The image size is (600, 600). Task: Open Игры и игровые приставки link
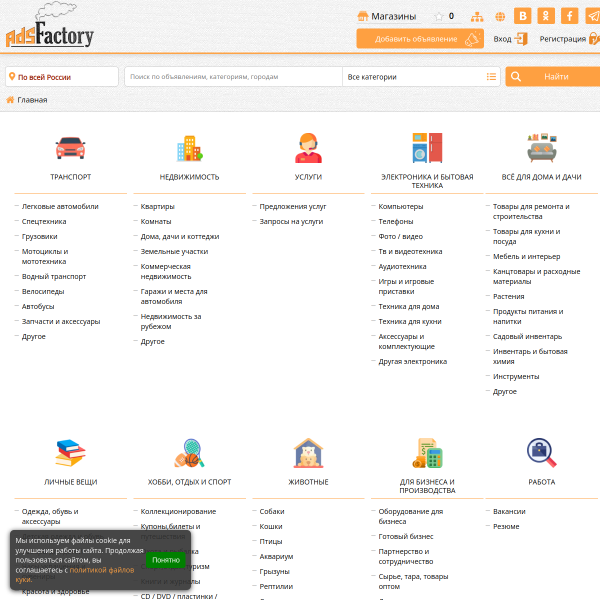(406, 286)
